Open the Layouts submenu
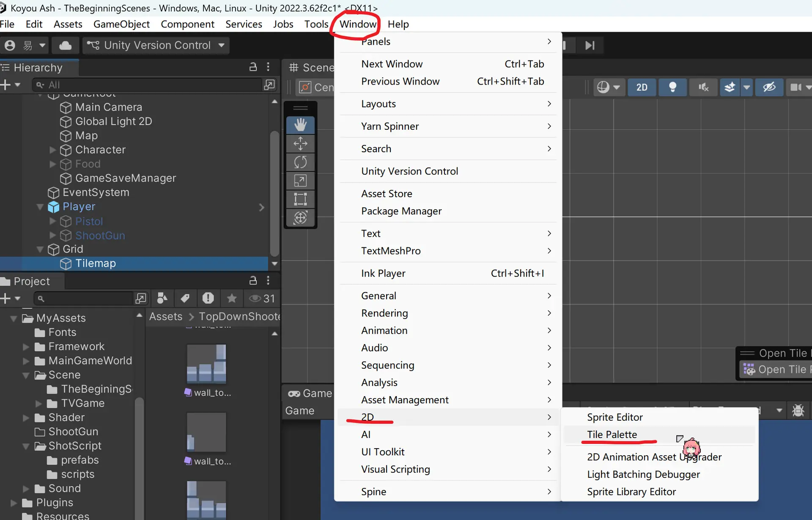Image resolution: width=812 pixels, height=520 pixels. point(448,104)
